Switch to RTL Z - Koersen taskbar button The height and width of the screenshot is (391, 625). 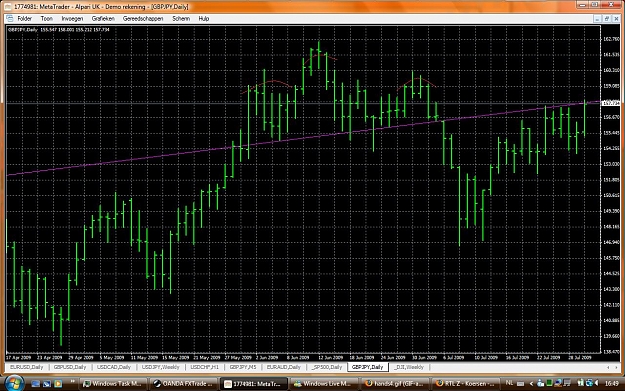[466, 383]
